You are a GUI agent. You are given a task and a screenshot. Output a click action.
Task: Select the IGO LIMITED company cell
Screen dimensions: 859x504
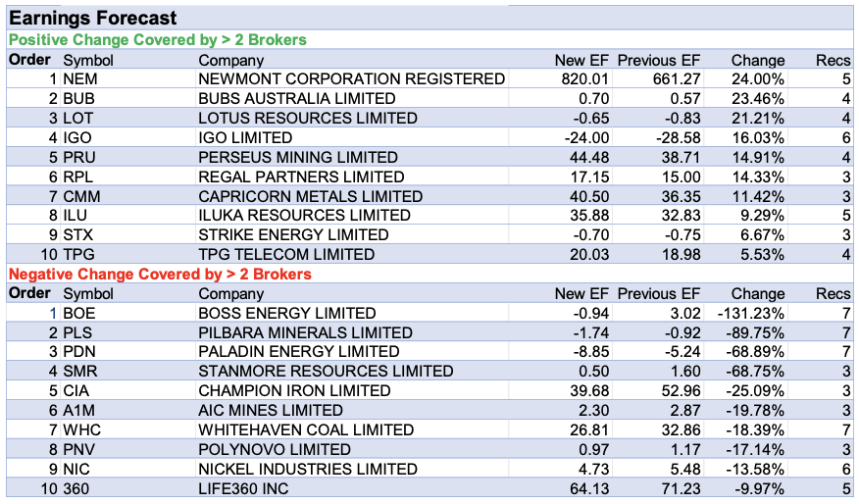pos(245,138)
